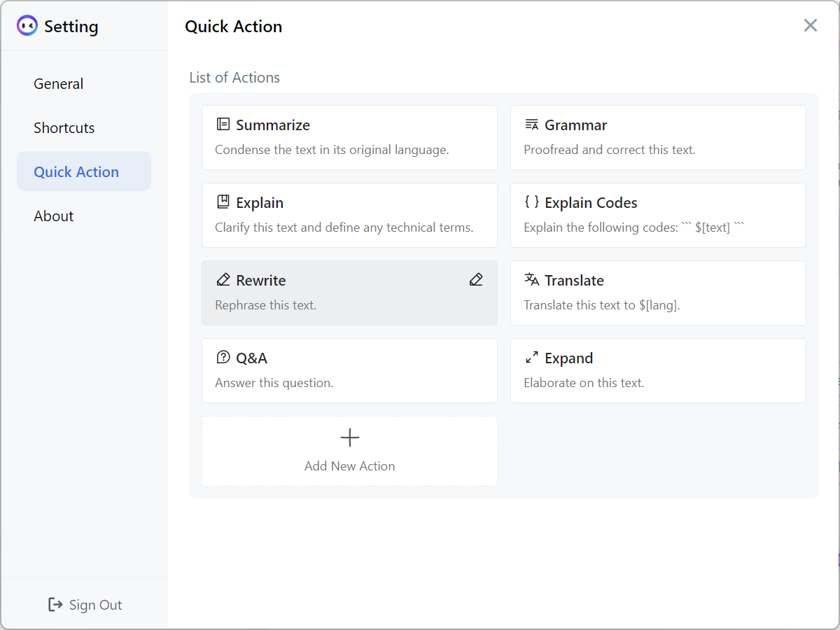Click the 'Setting' title text
Viewport: 840px width, 630px height.
[x=71, y=27]
